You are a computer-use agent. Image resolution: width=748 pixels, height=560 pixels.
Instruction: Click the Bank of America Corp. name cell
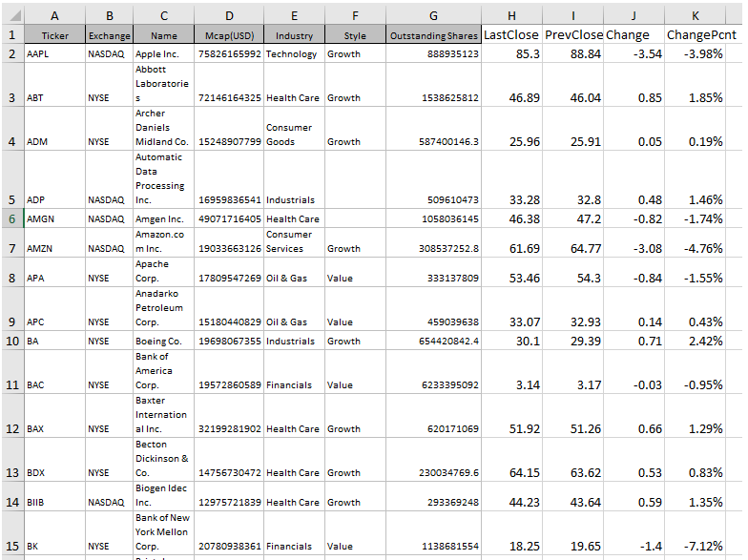164,370
